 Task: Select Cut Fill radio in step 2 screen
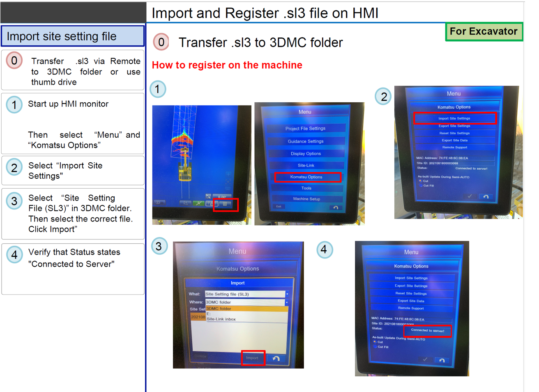pyautogui.click(x=421, y=185)
